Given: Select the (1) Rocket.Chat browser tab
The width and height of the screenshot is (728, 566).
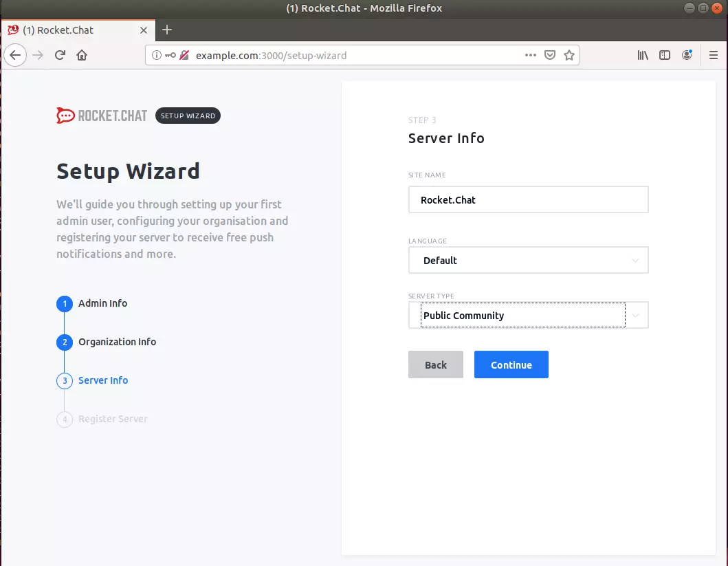Looking at the screenshot, I should coord(78,30).
